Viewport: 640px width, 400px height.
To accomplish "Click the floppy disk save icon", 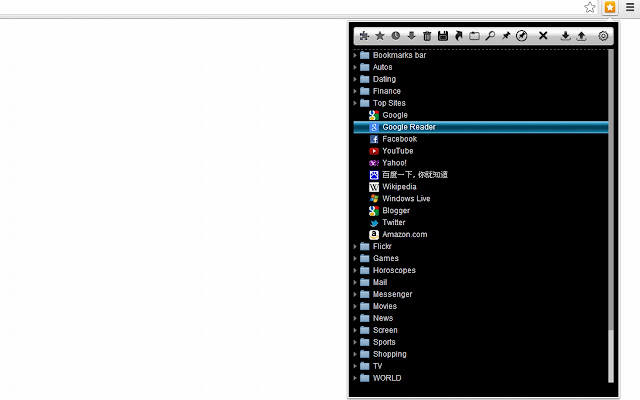I will [x=443, y=36].
